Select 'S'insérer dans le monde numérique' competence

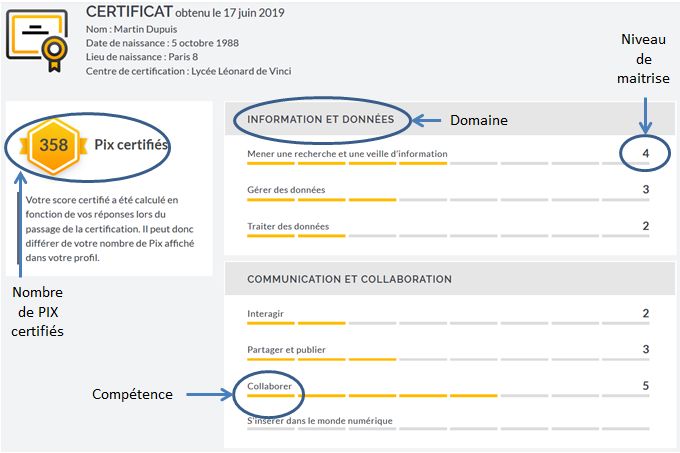(320, 420)
